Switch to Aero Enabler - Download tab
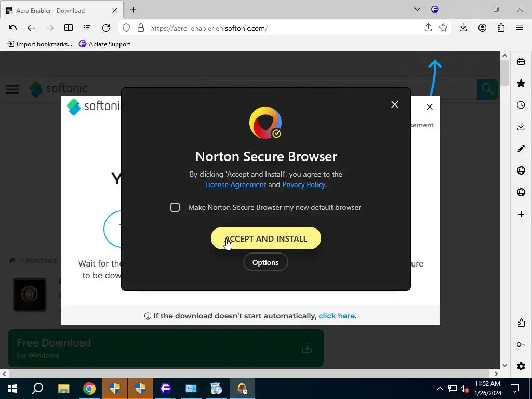The height and width of the screenshot is (399, 532). (x=62, y=10)
